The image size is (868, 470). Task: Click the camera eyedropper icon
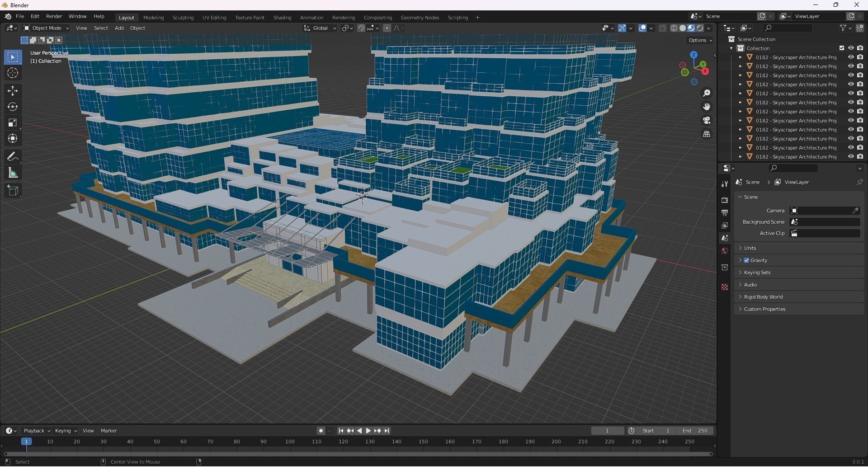855,211
